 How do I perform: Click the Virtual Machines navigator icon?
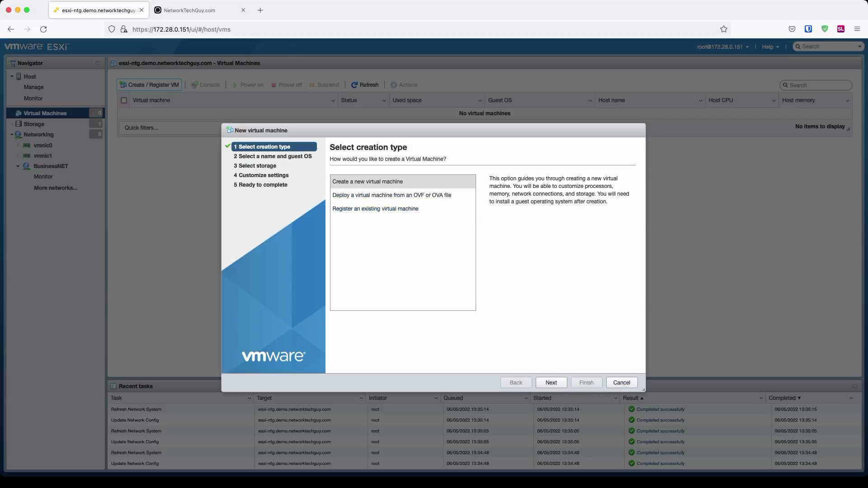pyautogui.click(x=19, y=113)
